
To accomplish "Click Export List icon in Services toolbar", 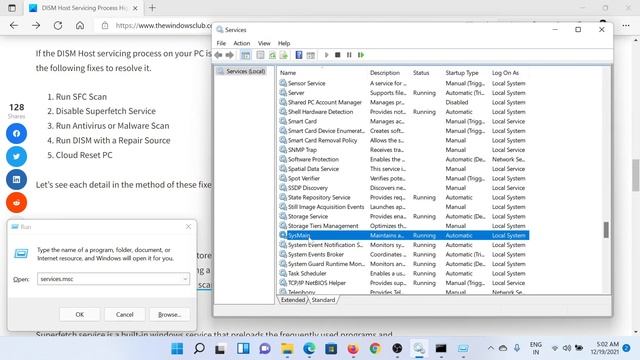I will pos(284,55).
